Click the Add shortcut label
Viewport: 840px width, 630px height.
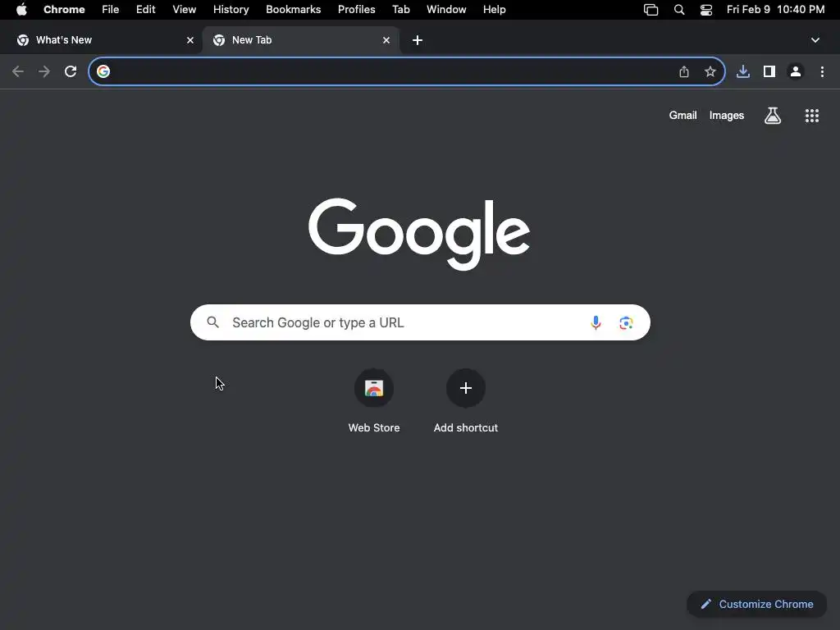[x=466, y=427]
